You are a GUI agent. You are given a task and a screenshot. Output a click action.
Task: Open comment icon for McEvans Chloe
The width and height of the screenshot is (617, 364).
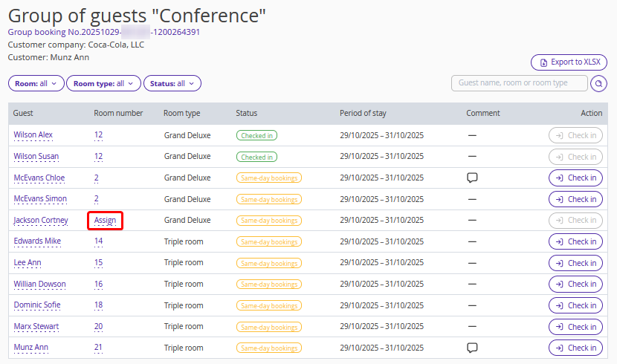pos(471,178)
